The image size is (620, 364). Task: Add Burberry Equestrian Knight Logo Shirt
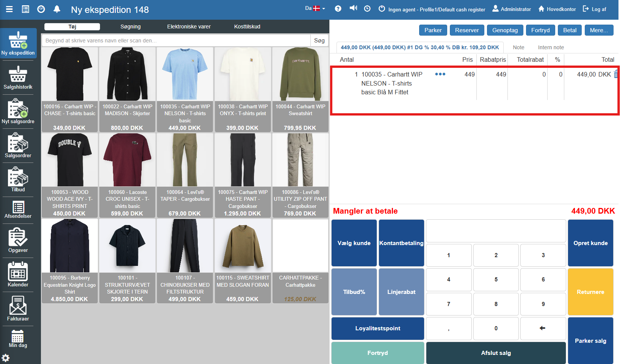pyautogui.click(x=70, y=261)
